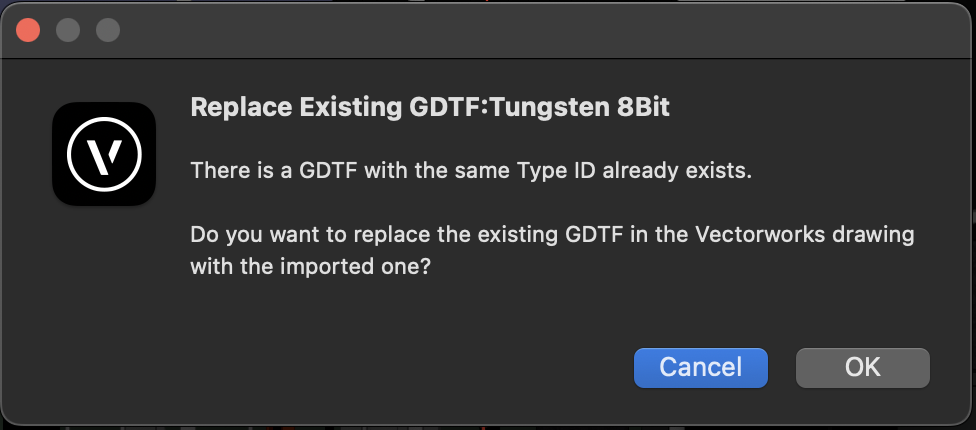Click the grayed-out minimize window button
Screen dimensions: 976x430
[x=68, y=30]
